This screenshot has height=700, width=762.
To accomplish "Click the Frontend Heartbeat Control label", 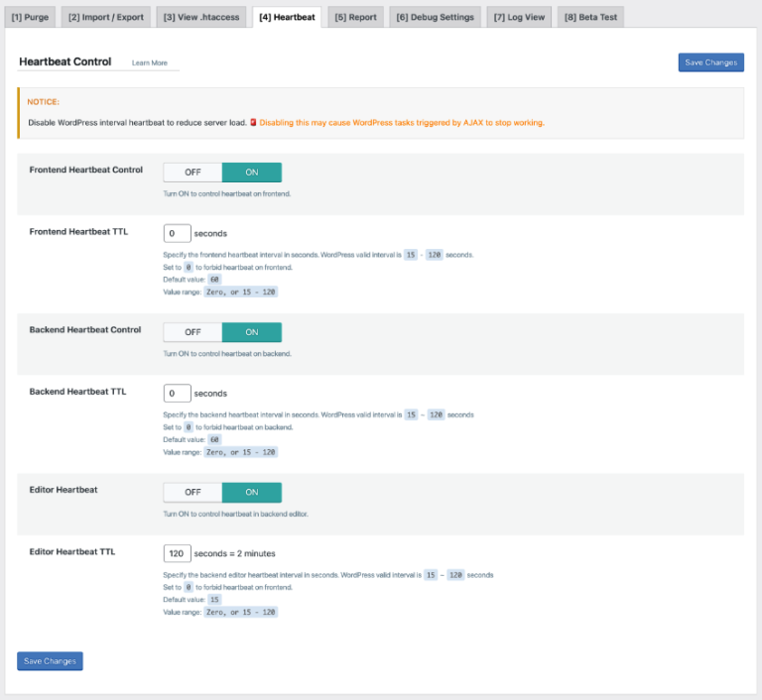I will coord(86,170).
